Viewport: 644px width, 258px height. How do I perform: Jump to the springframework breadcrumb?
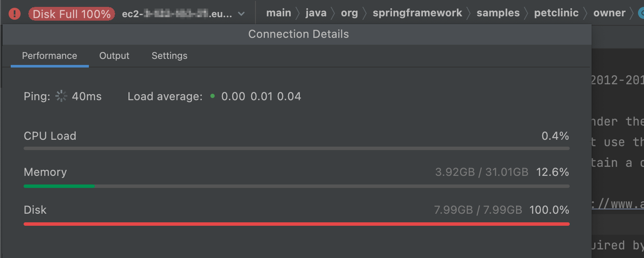[417, 13]
